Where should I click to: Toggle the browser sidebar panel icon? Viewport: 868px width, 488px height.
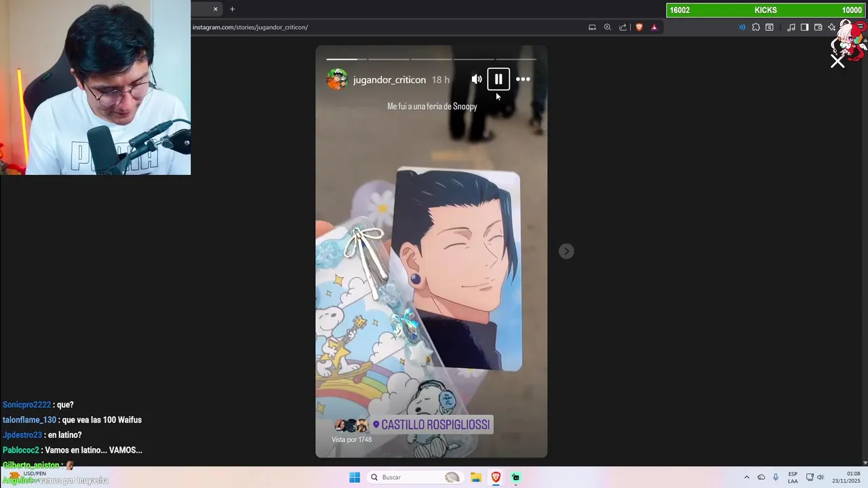coord(804,27)
